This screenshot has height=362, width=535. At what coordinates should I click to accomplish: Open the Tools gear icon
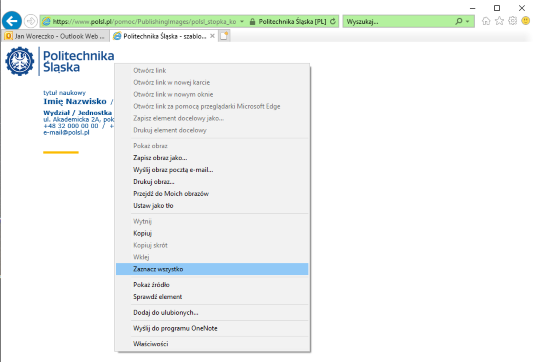(x=512, y=21)
